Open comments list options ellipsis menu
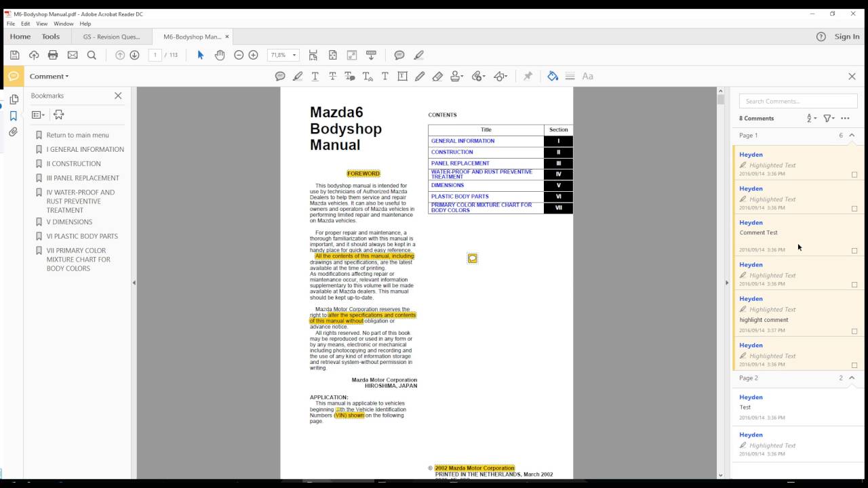The height and width of the screenshot is (488, 868). click(845, 118)
